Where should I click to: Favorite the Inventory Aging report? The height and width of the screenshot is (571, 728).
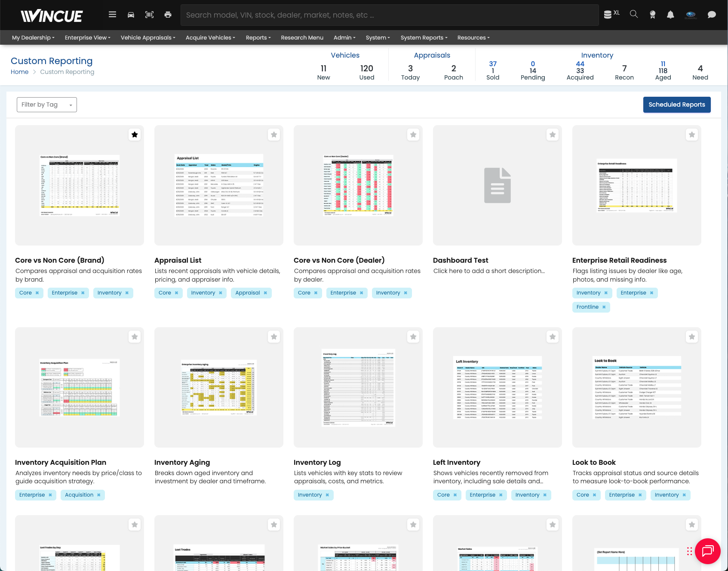(x=274, y=337)
